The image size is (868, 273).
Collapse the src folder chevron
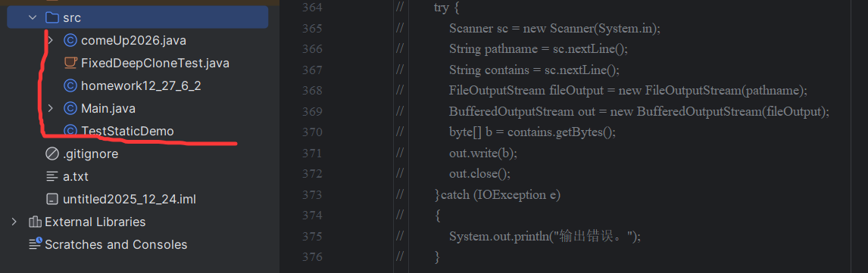pos(32,17)
